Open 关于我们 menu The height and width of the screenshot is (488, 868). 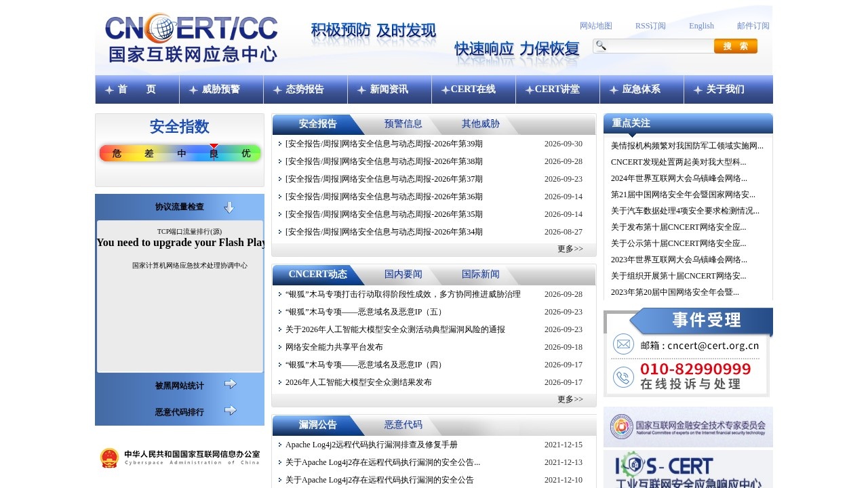pyautogui.click(x=726, y=89)
